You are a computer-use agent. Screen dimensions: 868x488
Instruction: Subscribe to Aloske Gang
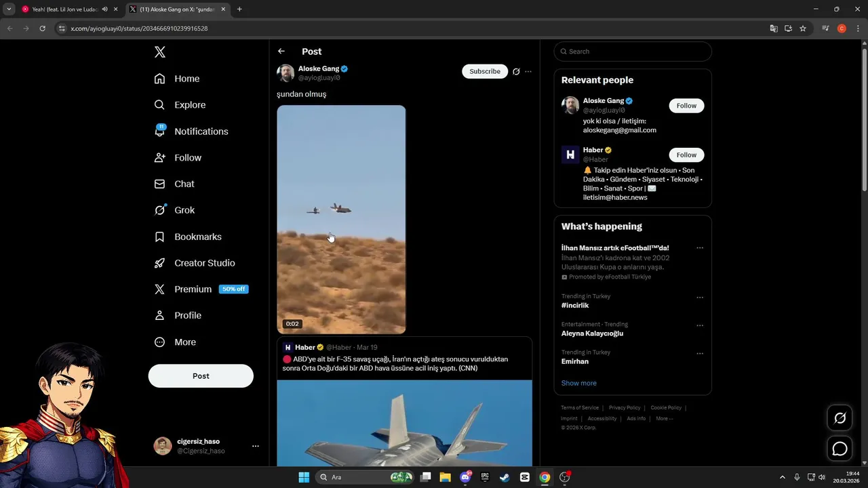pos(485,71)
